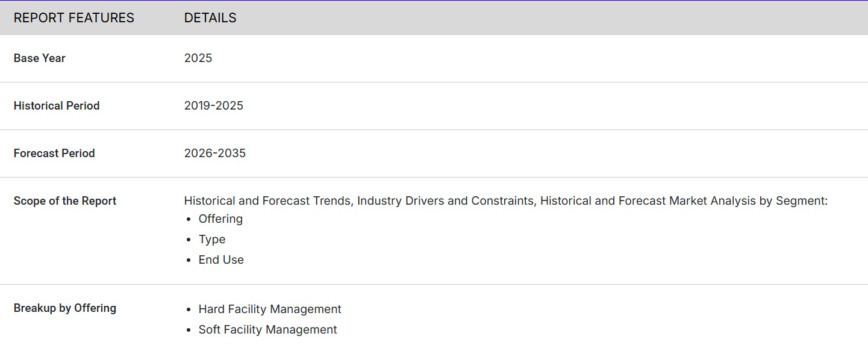Select the Scope of the Report label
Image resolution: width=868 pixels, height=351 pixels.
(64, 201)
